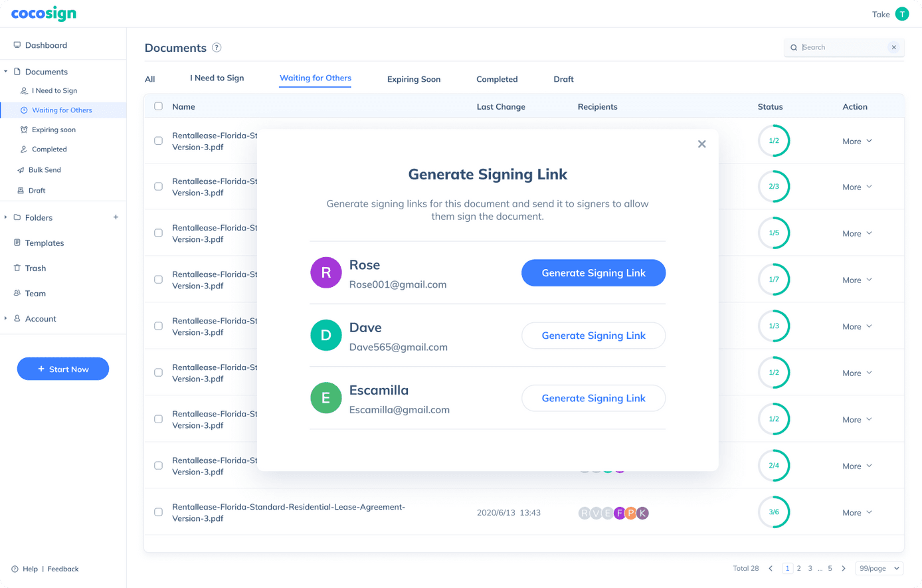Open More menu for row with status 3/6
This screenshot has height=588, width=922.
point(857,513)
